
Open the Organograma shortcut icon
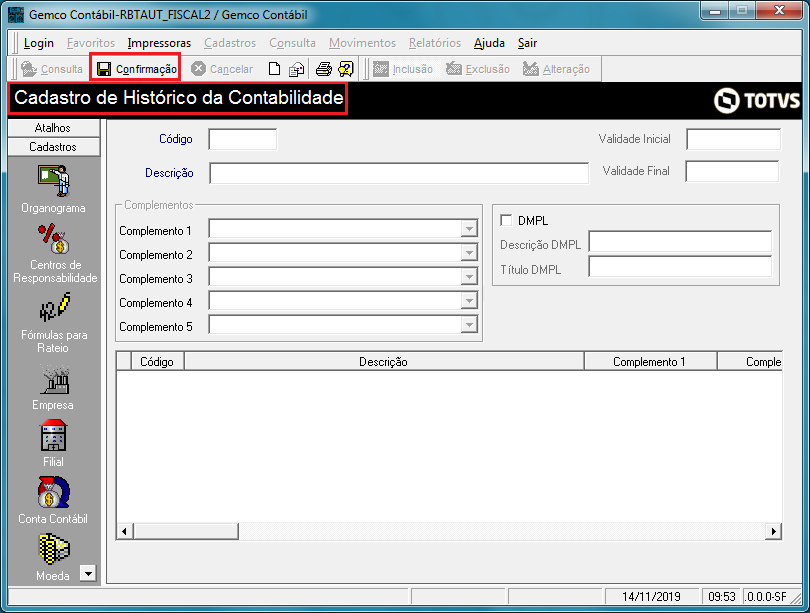[x=54, y=181]
